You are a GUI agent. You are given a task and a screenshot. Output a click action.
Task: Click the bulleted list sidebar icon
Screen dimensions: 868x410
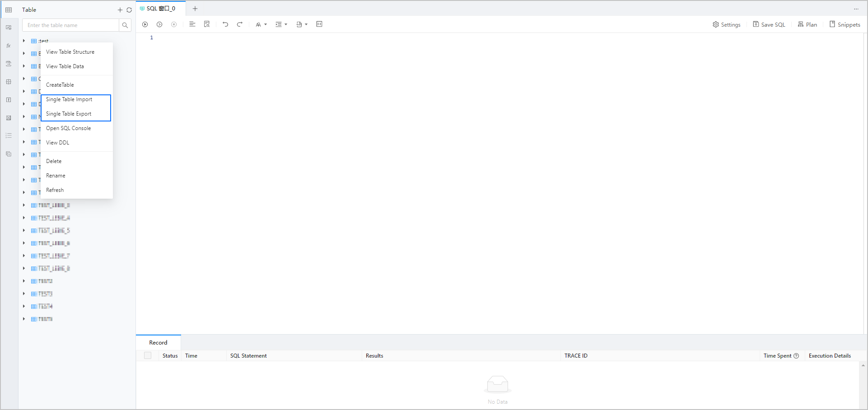pyautogui.click(x=9, y=135)
